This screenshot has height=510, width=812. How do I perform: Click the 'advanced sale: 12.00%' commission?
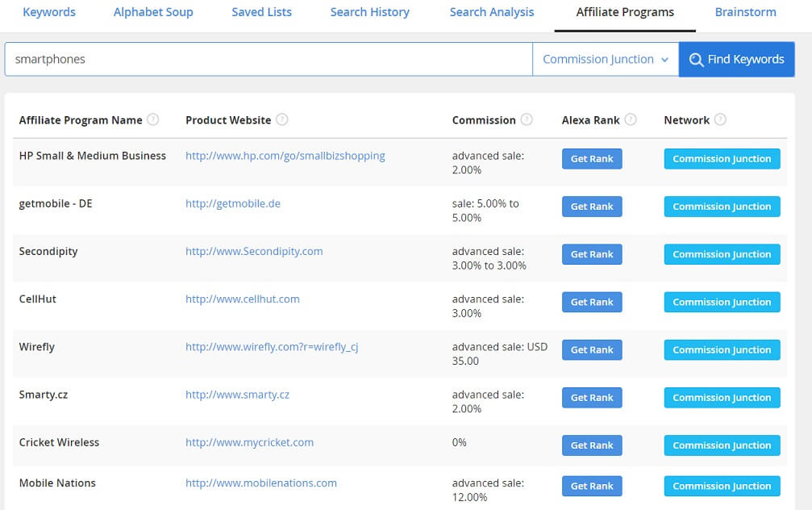488,491
